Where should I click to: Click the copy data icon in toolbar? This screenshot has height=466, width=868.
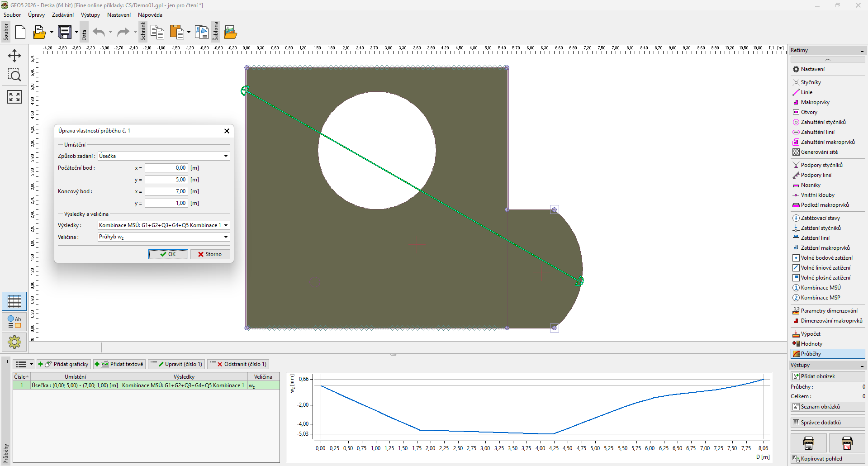coord(157,32)
